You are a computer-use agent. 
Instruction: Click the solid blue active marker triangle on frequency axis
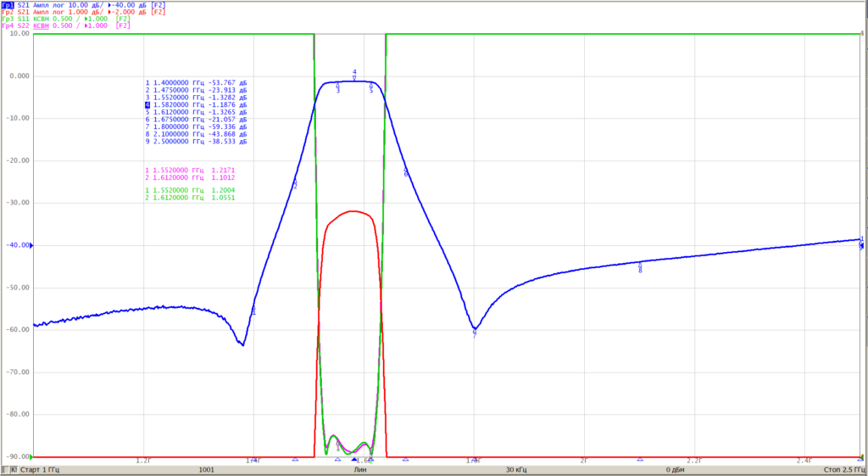tap(354, 459)
